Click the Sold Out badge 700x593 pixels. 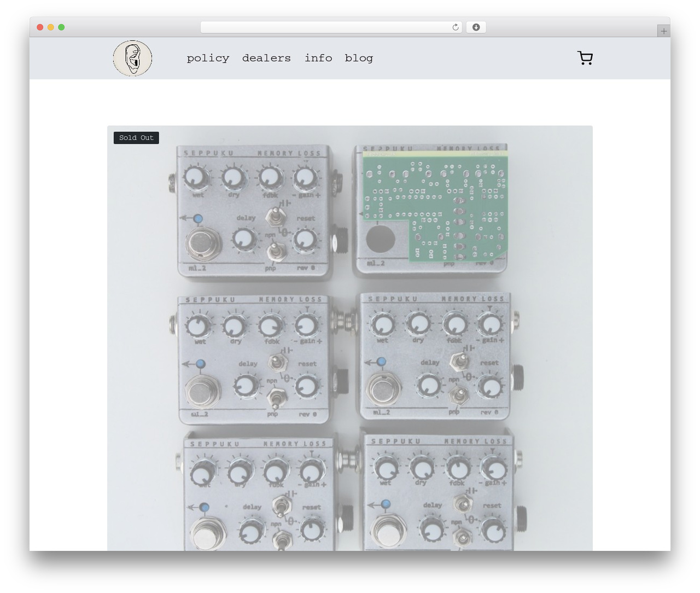pos(136,138)
